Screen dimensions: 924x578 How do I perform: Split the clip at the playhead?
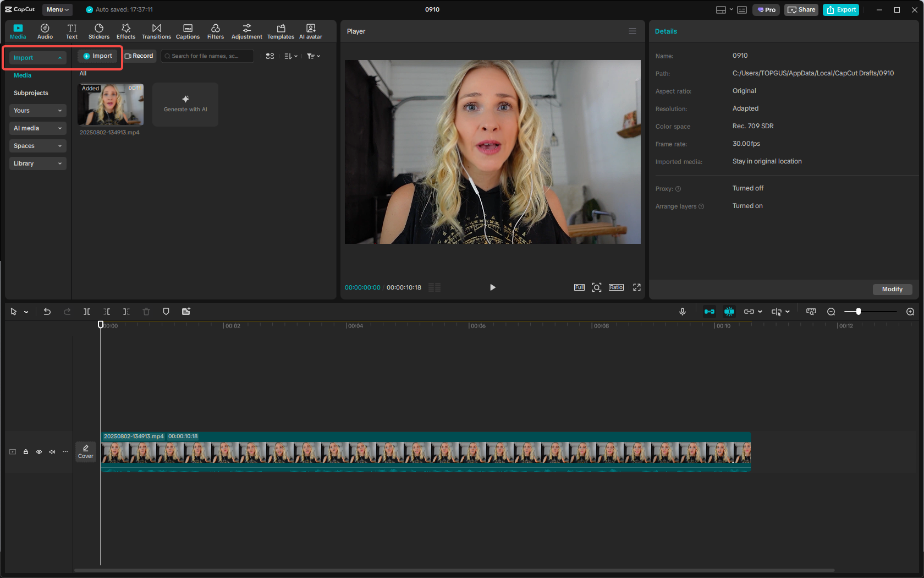(86, 312)
